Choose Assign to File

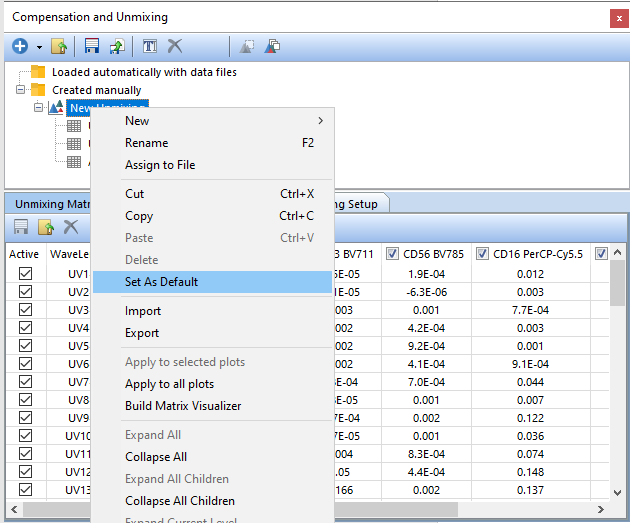[x=212, y=165]
